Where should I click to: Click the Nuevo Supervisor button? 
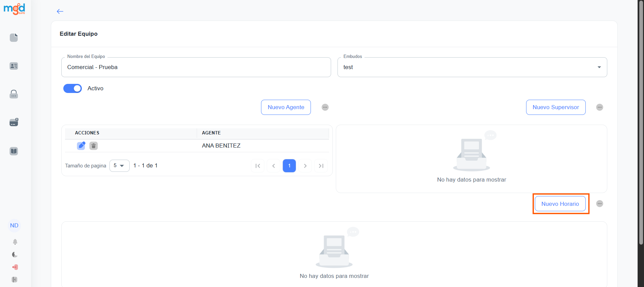pos(555,107)
